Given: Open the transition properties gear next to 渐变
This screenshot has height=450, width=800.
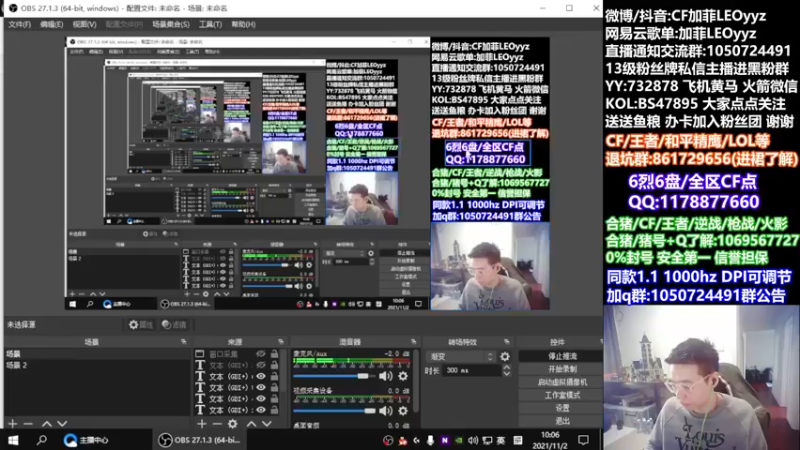Looking at the screenshot, I should tap(505, 357).
